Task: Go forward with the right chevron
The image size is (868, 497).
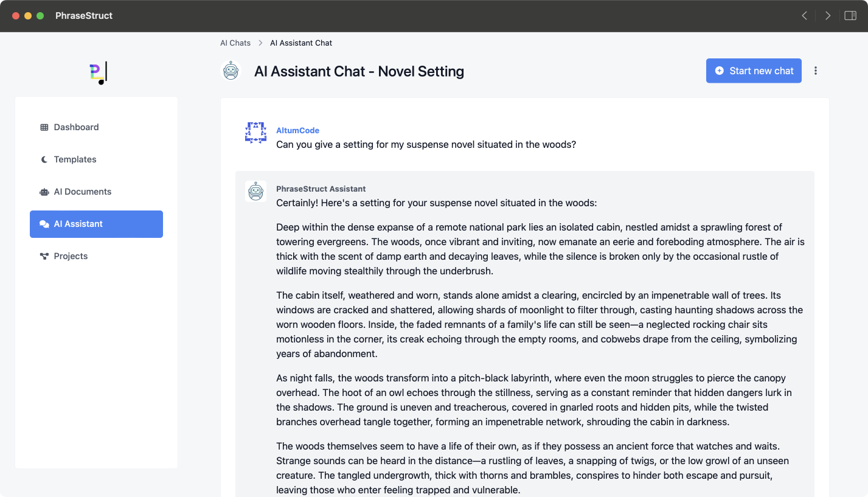Action: coord(827,16)
